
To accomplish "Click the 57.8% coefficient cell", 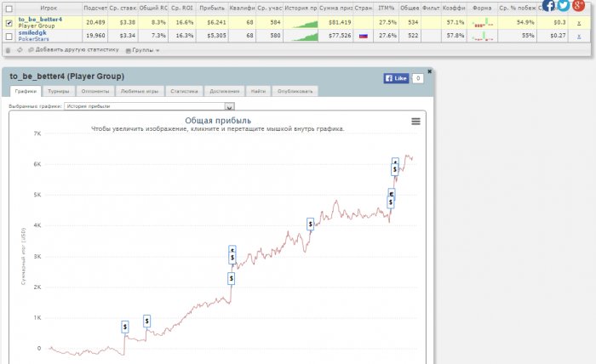I will pyautogui.click(x=455, y=36).
